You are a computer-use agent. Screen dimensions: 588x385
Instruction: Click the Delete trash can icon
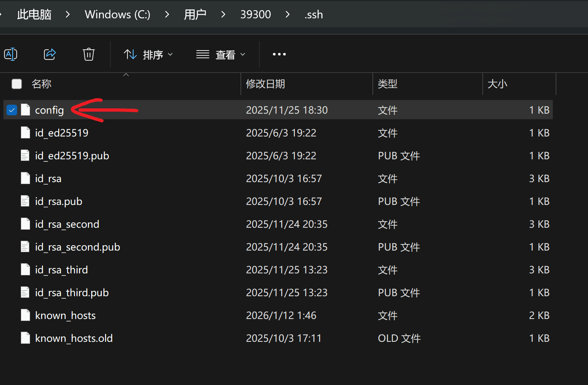89,54
